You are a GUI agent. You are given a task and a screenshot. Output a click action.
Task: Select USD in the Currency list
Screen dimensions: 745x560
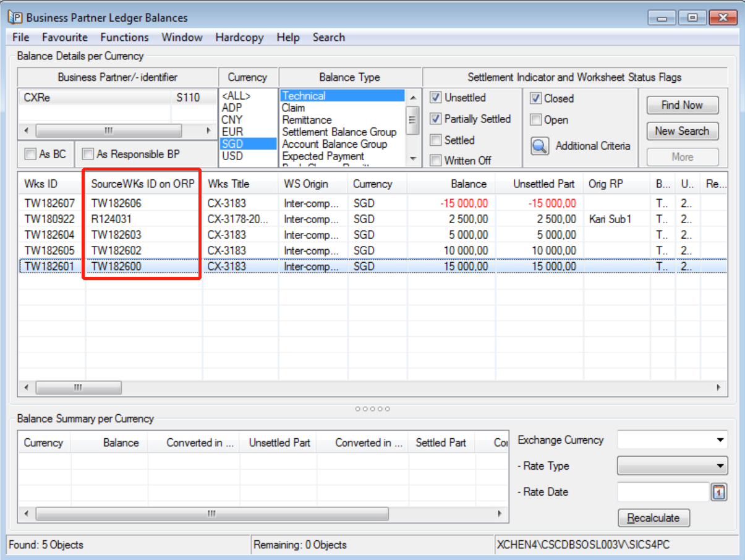pyautogui.click(x=232, y=156)
